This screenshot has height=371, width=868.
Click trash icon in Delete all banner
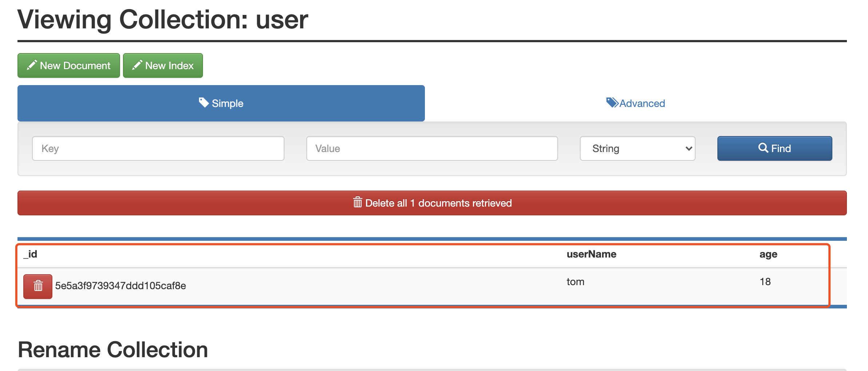click(358, 202)
